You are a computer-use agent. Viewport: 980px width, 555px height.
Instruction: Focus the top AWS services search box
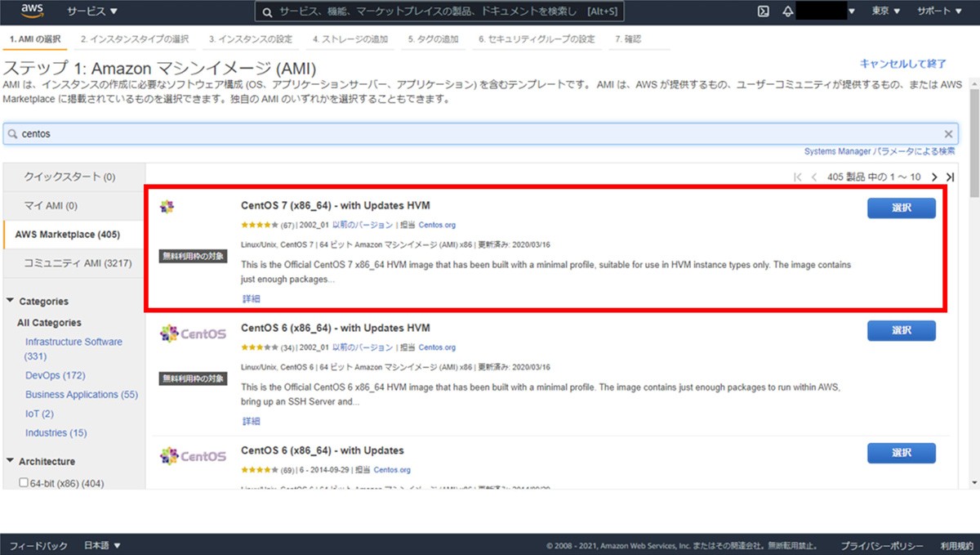pyautogui.click(x=439, y=11)
